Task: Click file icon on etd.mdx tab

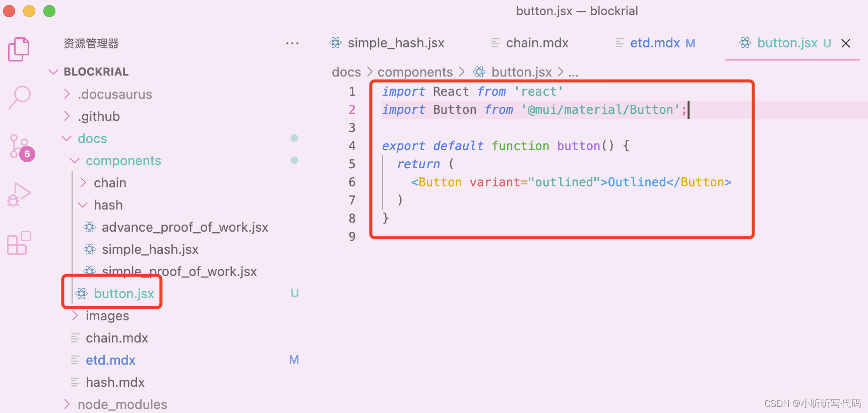Action: tap(619, 43)
